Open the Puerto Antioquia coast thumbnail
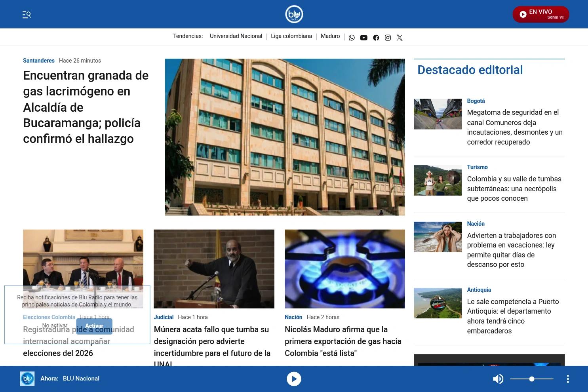The image size is (588, 392). [438, 303]
